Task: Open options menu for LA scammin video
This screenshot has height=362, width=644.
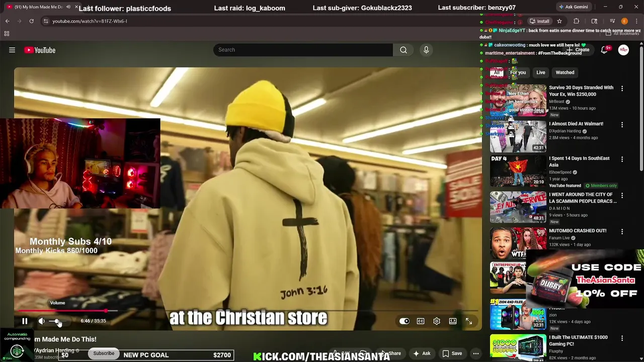Action: 622,196
